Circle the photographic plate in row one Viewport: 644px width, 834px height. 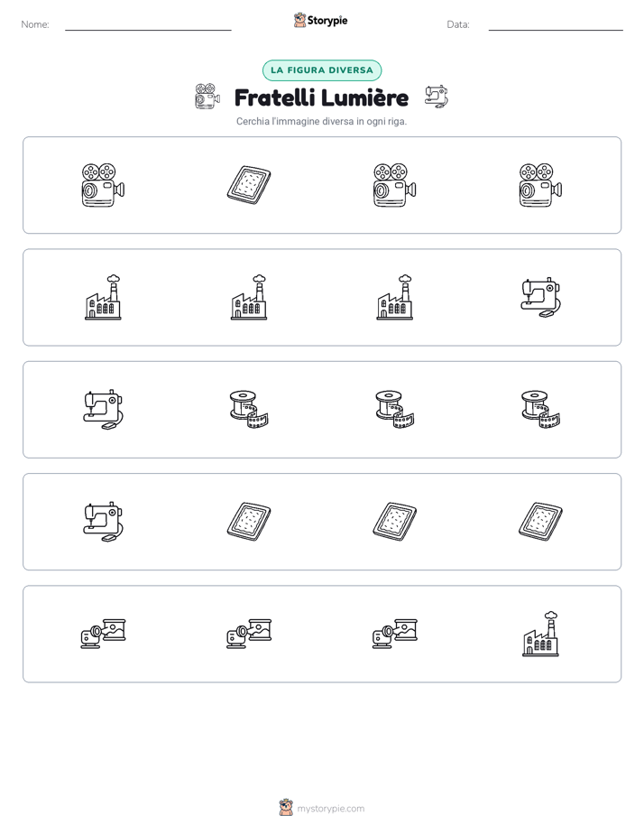click(249, 185)
